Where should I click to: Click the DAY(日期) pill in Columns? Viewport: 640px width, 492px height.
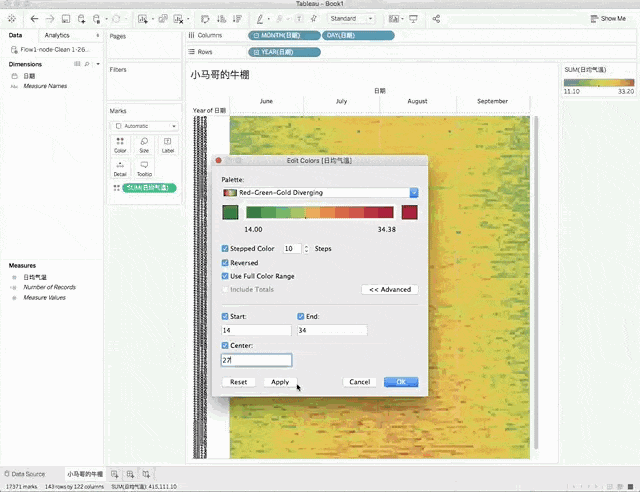358,36
